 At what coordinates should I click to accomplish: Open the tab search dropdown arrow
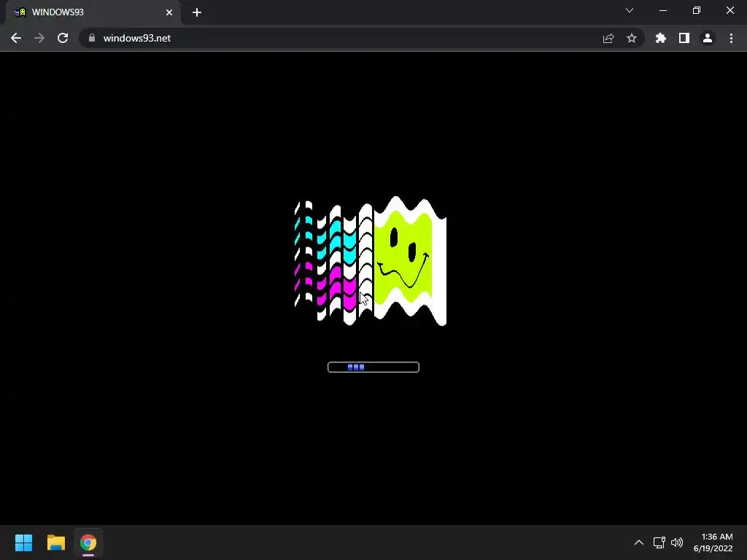tap(630, 10)
